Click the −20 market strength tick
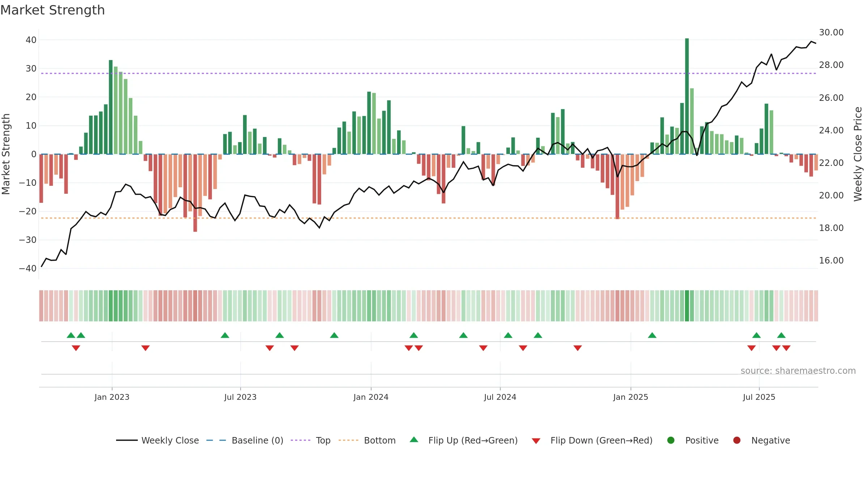This screenshot has width=868, height=488. (28, 211)
